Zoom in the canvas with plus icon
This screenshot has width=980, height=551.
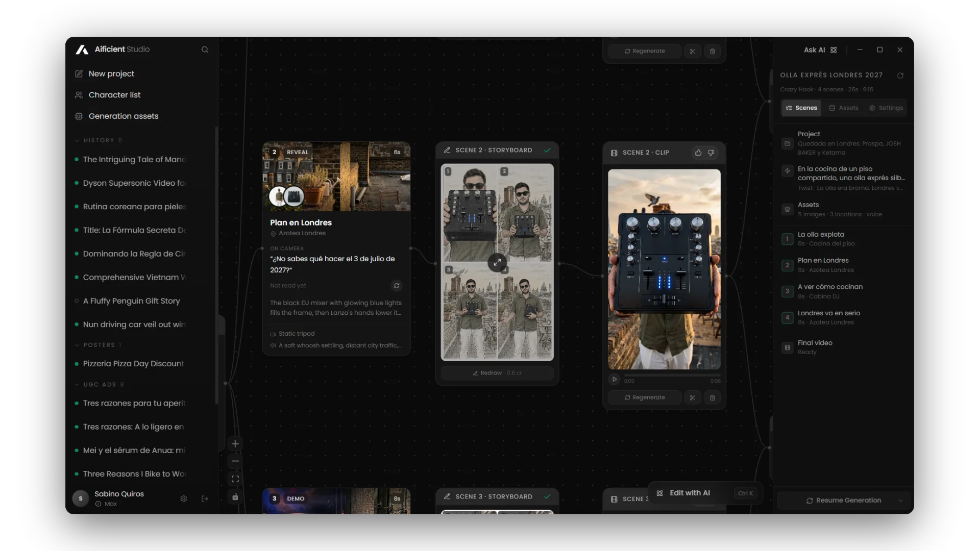tap(235, 443)
